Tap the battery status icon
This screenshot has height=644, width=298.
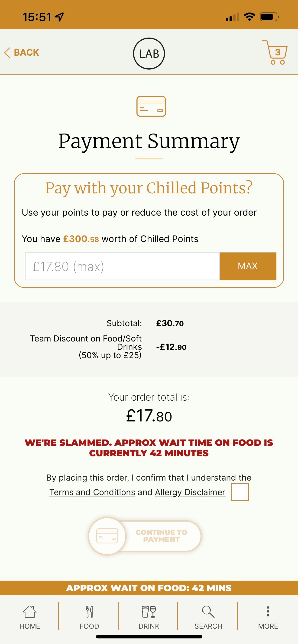(x=269, y=17)
